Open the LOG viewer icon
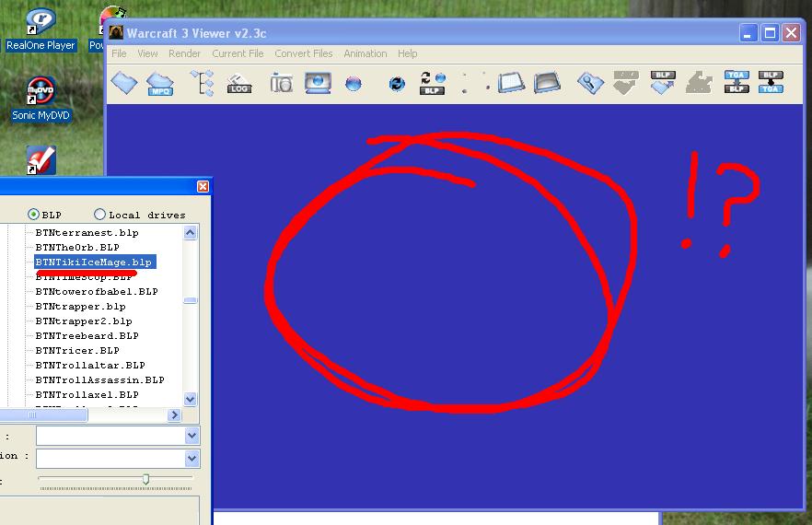The width and height of the screenshot is (812, 525). coord(239,84)
